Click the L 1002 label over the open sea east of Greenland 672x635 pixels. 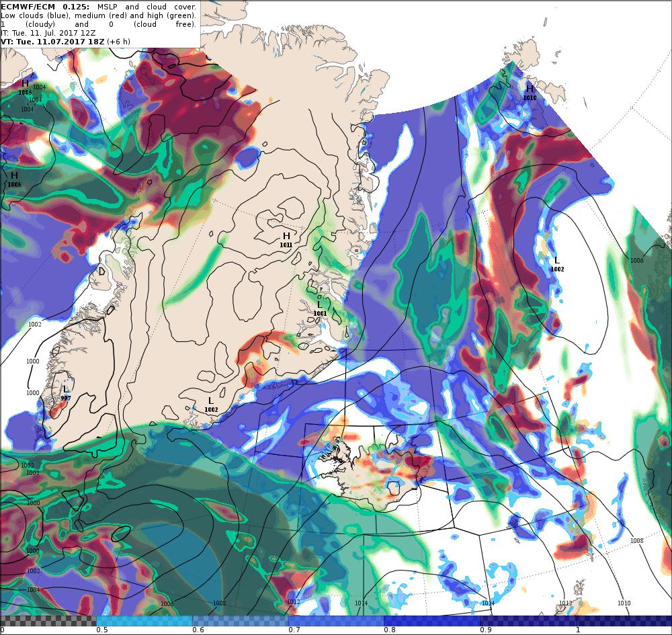point(557,264)
